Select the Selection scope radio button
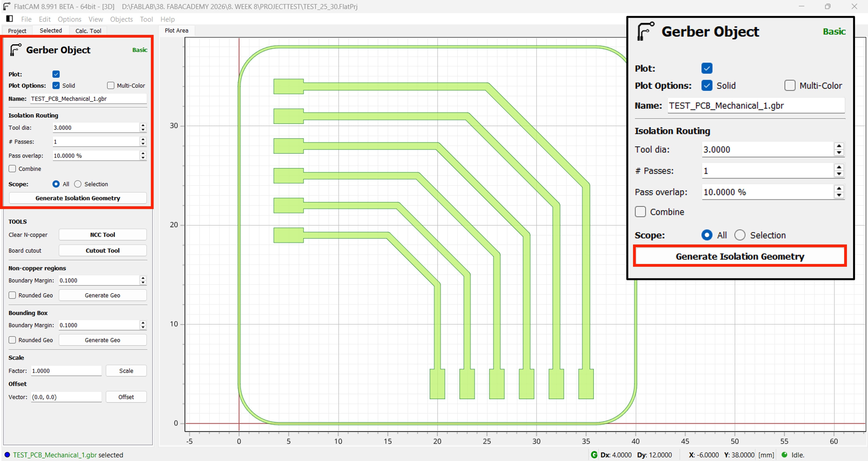This screenshot has width=868, height=461. point(78,184)
